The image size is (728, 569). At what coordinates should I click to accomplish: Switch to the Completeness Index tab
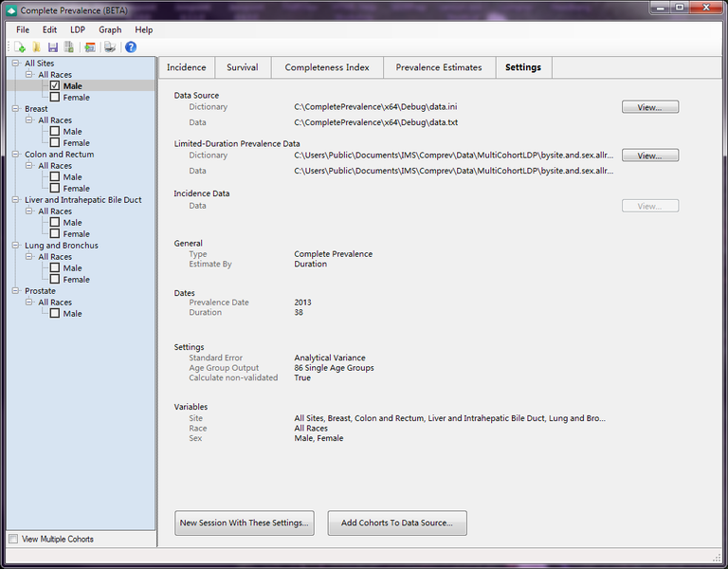click(x=327, y=67)
